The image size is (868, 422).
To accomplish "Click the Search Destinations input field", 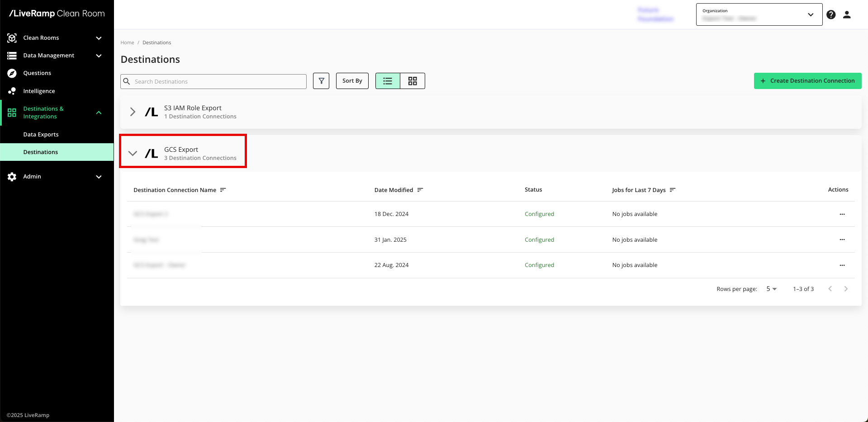I will [217, 81].
